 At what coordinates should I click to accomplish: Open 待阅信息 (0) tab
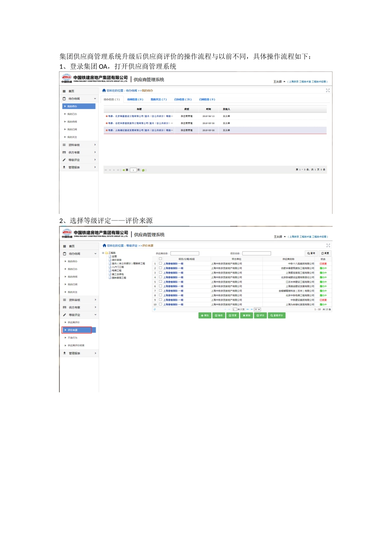click(x=135, y=100)
